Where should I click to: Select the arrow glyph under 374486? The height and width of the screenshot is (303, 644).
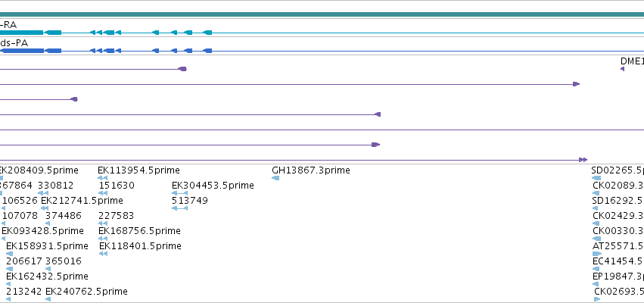(48, 223)
